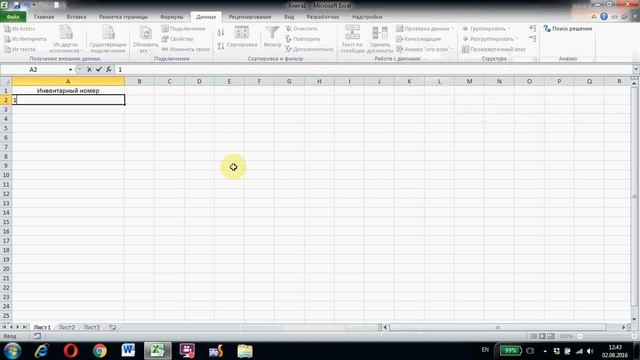
Task: Click Remove Duplicates (Удалить дубликаты)
Action: 380,39
